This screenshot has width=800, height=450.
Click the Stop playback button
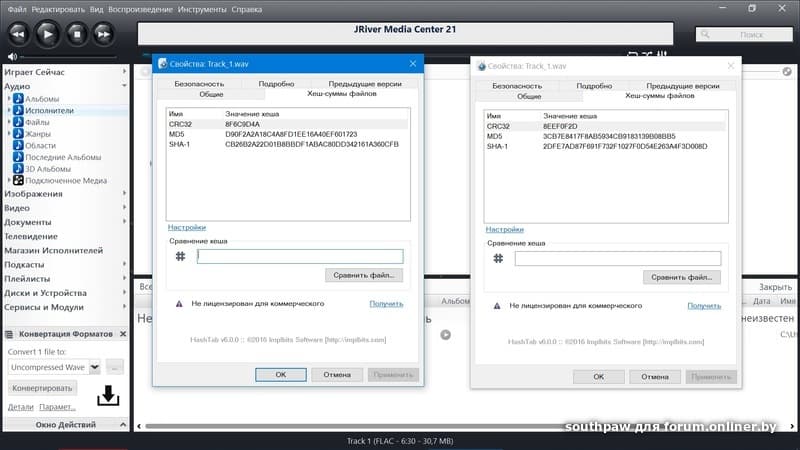point(75,33)
